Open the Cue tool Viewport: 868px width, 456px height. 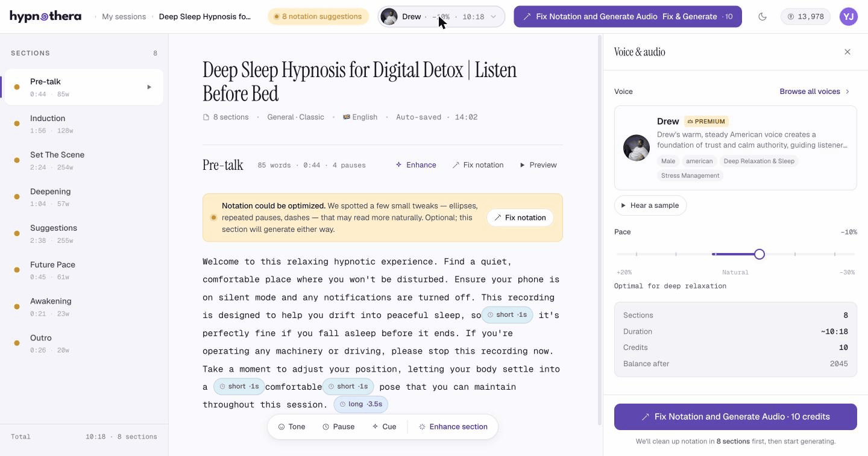[384, 426]
